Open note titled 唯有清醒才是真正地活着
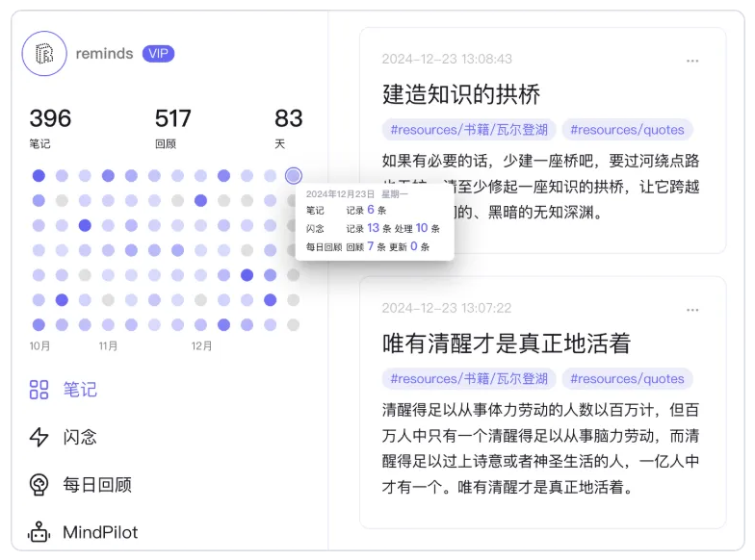Image resolution: width=755 pixels, height=560 pixels. click(x=506, y=344)
